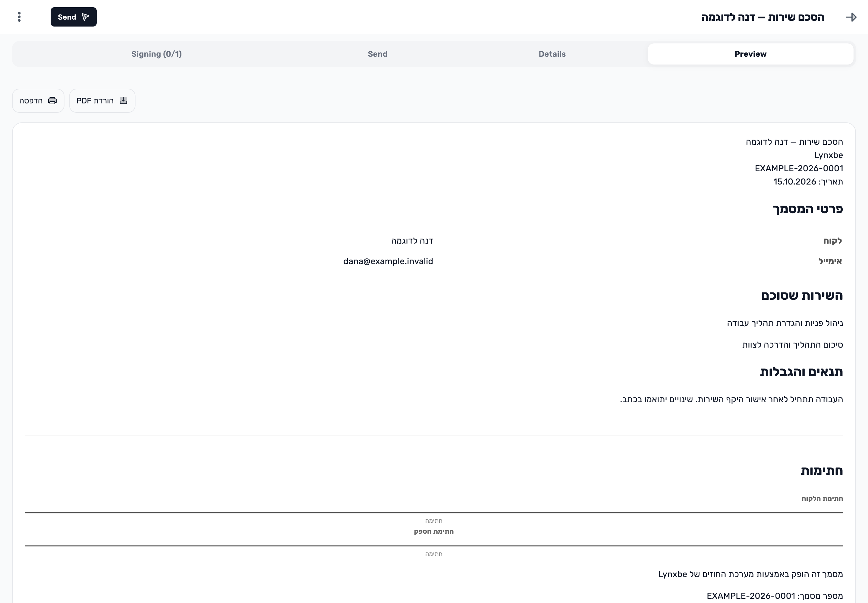This screenshot has height=603, width=868.
Task: Click the לקוח field label
Action: [832, 241]
